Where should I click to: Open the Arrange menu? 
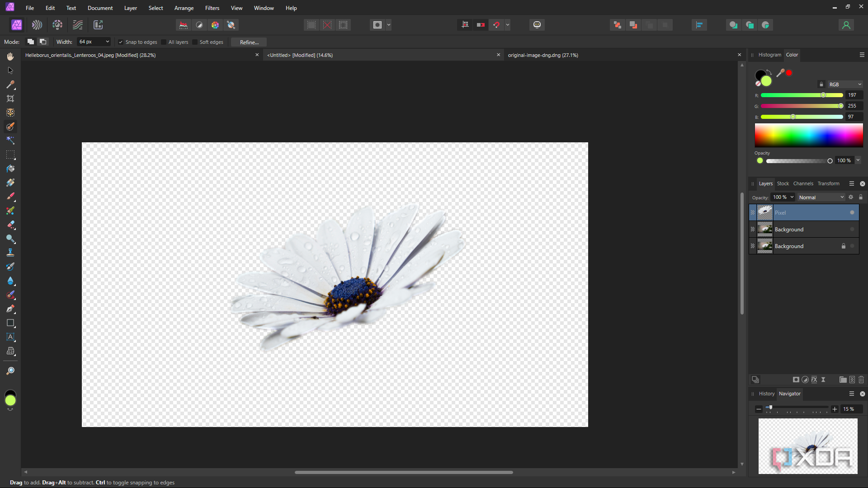pos(184,8)
